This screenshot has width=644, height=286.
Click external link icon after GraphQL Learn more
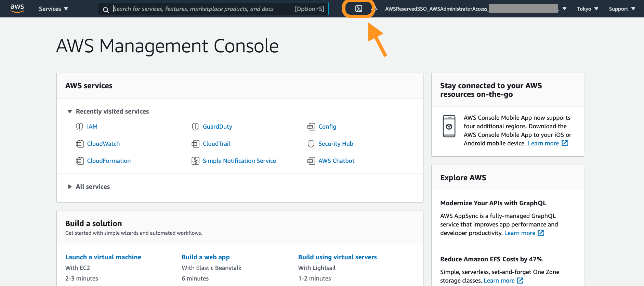point(541,233)
